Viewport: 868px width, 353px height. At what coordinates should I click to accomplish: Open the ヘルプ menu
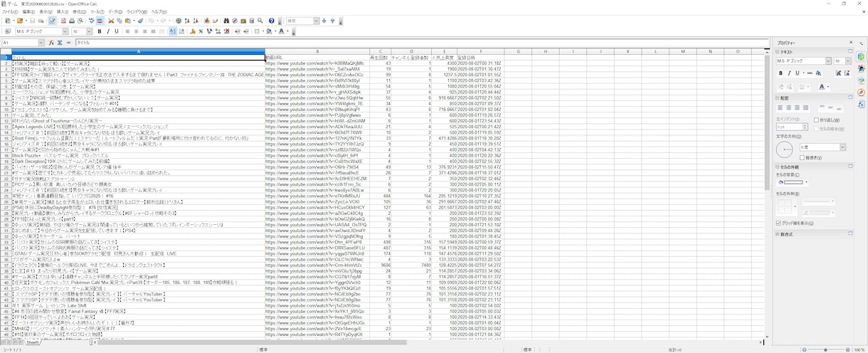[159, 12]
